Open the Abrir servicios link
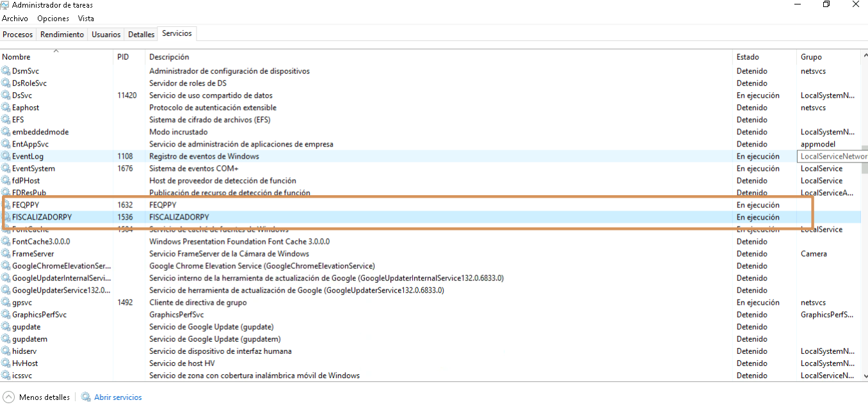 coord(118,397)
